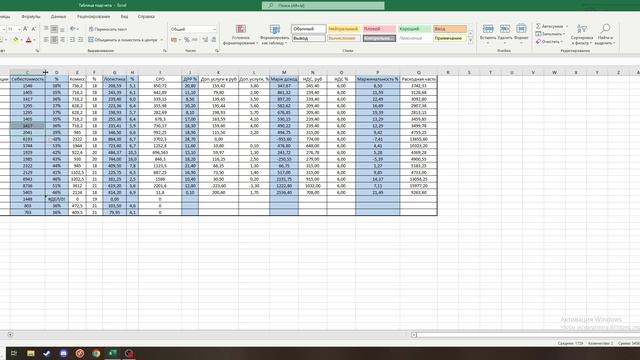Apply green Good cell style

(x=414, y=29)
